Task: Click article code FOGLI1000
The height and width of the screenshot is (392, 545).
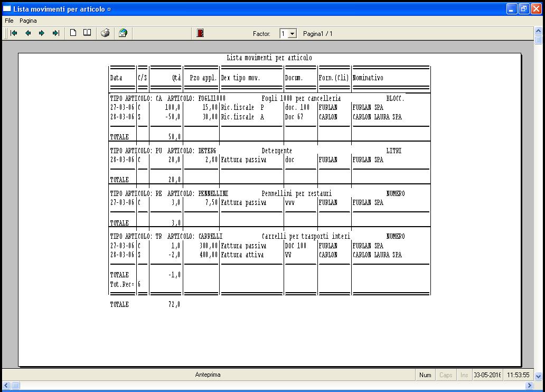Action: click(x=212, y=98)
